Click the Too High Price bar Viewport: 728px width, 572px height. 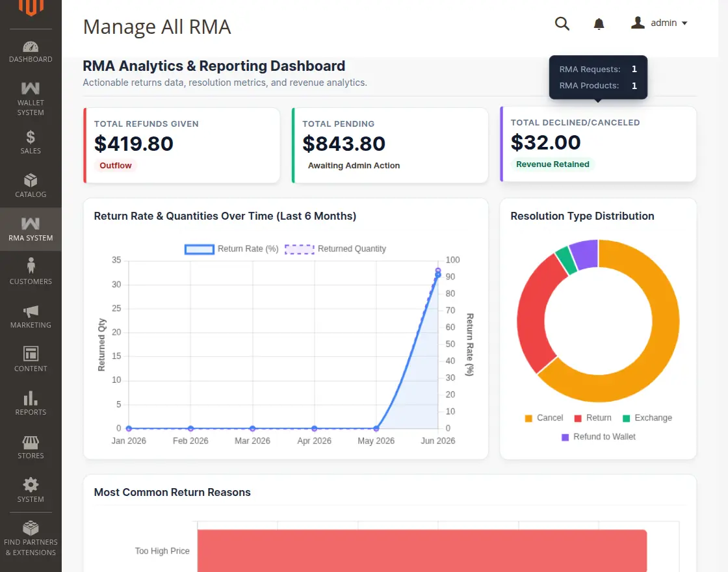[422, 551]
